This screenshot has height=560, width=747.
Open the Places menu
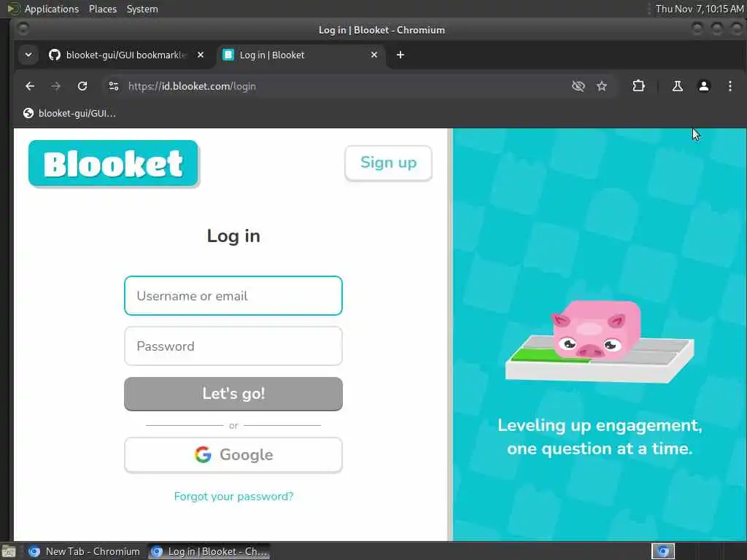coord(102,9)
